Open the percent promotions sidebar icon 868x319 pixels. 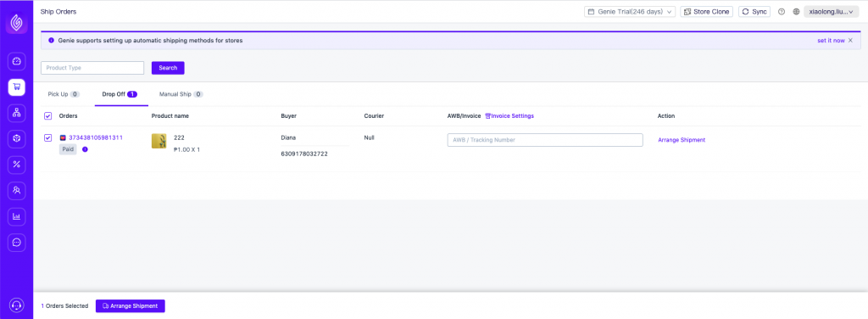(17, 165)
